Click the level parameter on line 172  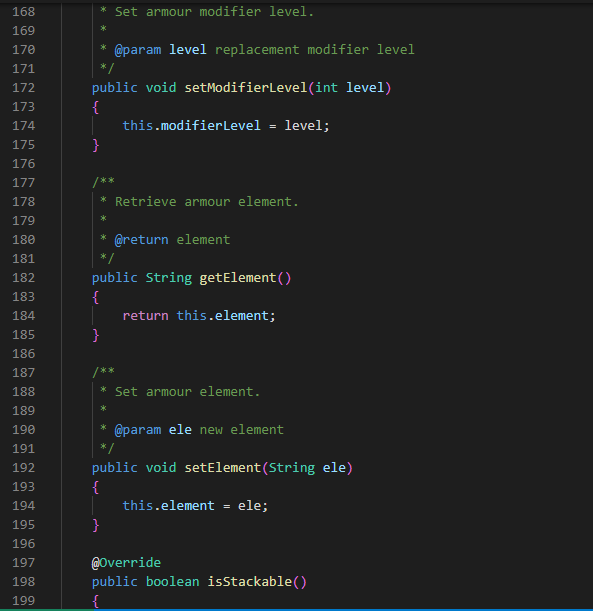pos(365,88)
